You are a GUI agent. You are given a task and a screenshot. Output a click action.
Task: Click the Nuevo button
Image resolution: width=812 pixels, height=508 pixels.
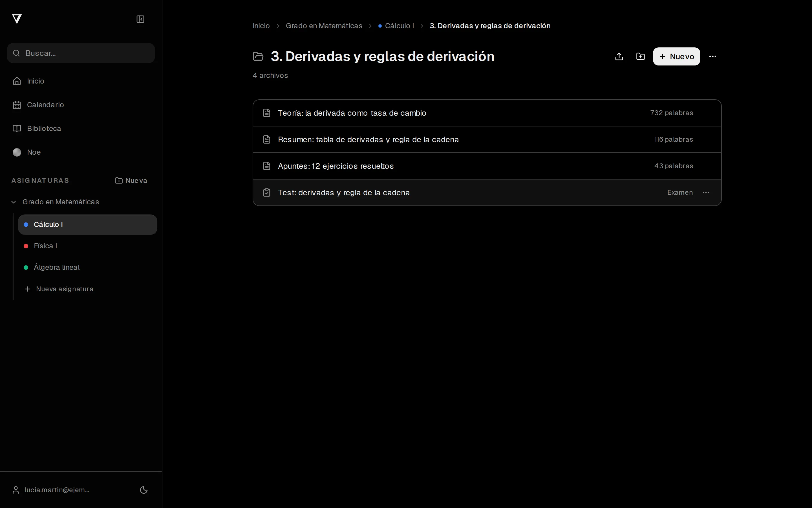pyautogui.click(x=676, y=56)
